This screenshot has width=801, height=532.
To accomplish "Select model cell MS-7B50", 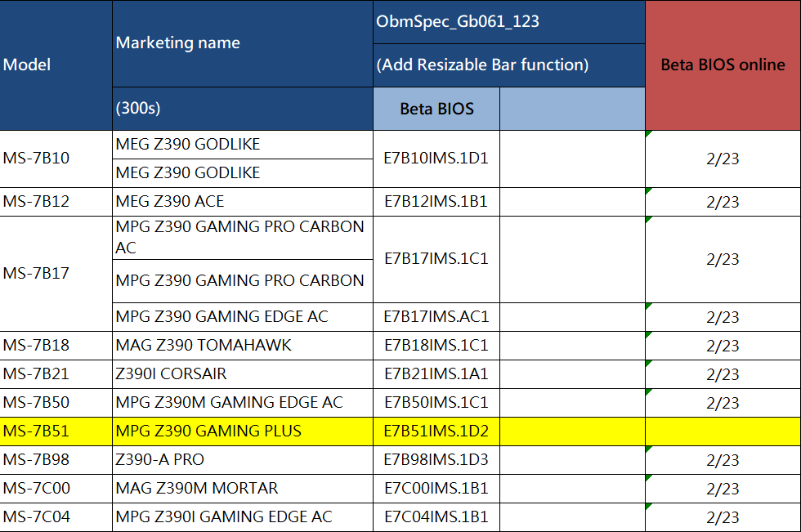I will (56, 403).
